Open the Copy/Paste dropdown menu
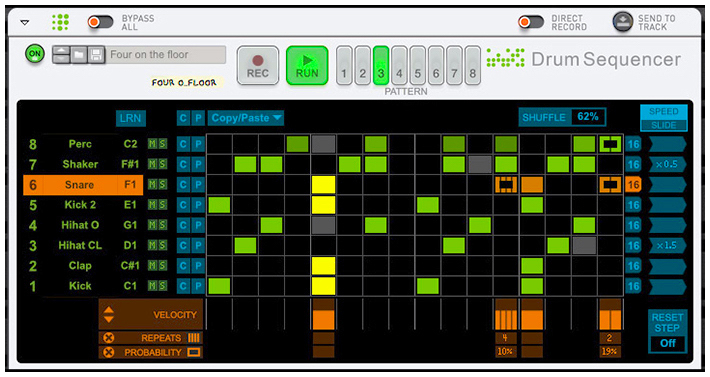The image size is (710, 377). coord(246,118)
